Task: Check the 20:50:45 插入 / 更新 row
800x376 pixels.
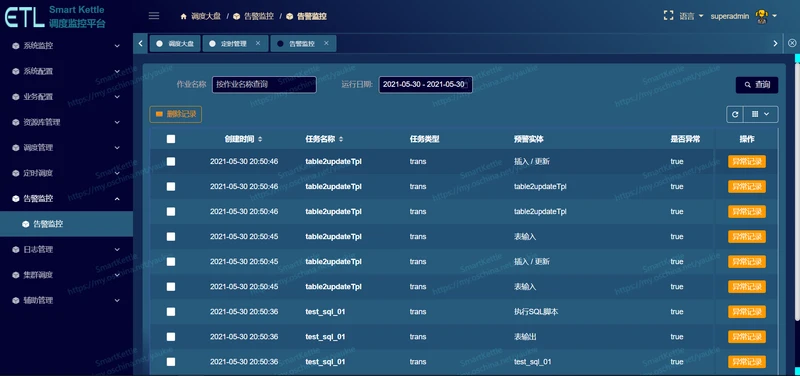Action: click(x=171, y=262)
